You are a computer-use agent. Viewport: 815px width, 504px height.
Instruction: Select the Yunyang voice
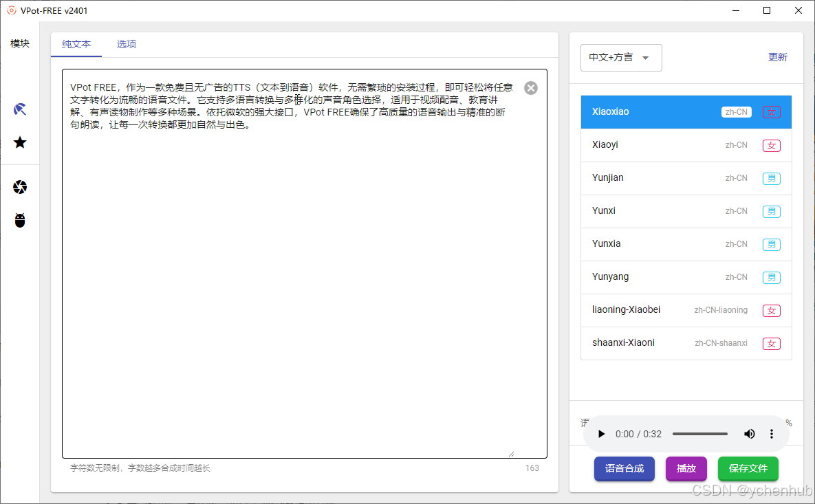[686, 277]
